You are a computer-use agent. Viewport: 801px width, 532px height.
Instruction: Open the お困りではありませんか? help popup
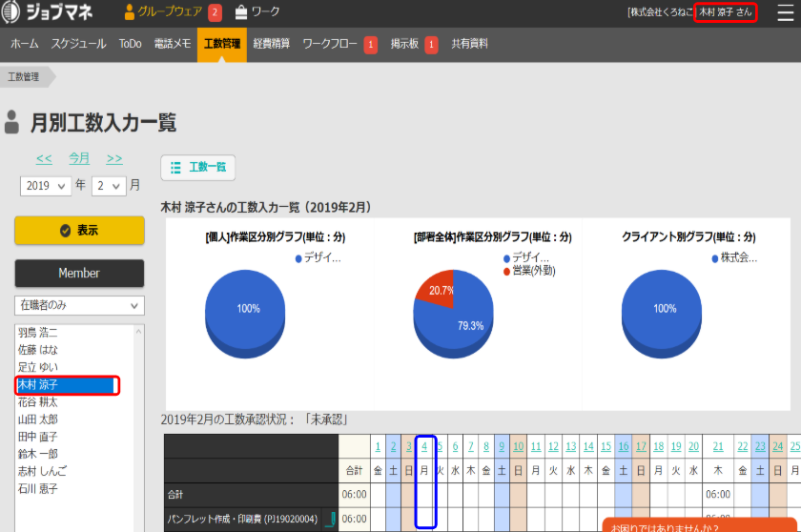(x=700, y=526)
